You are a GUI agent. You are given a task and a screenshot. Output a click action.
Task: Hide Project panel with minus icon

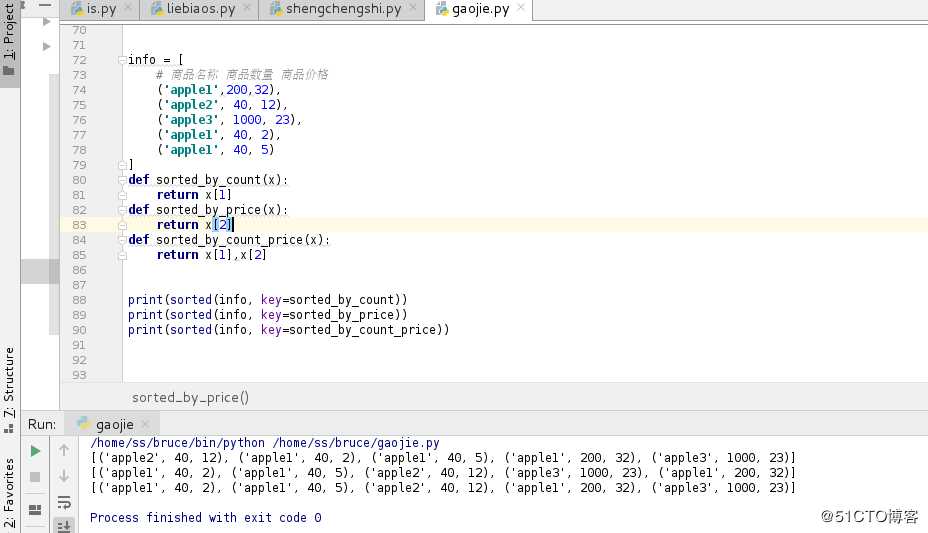coord(46,5)
